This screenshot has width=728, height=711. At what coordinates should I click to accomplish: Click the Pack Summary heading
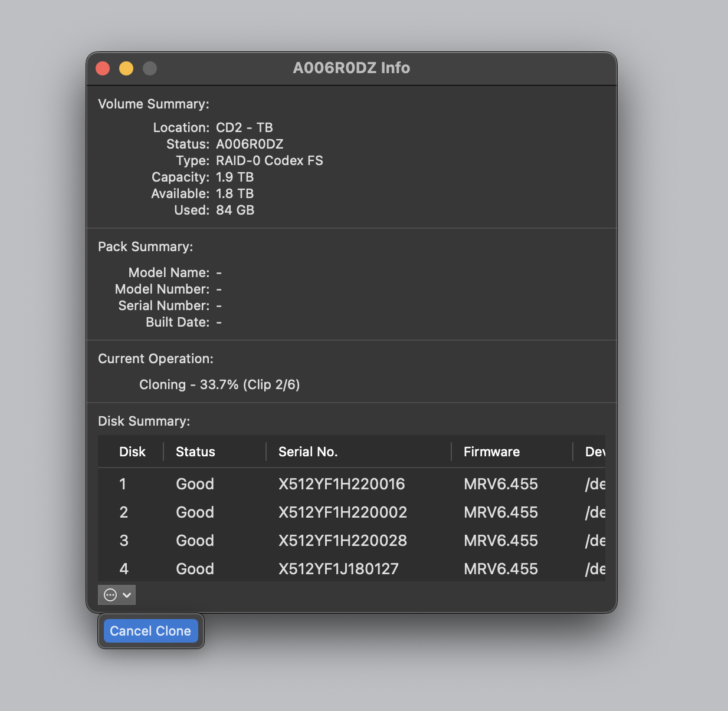point(146,246)
